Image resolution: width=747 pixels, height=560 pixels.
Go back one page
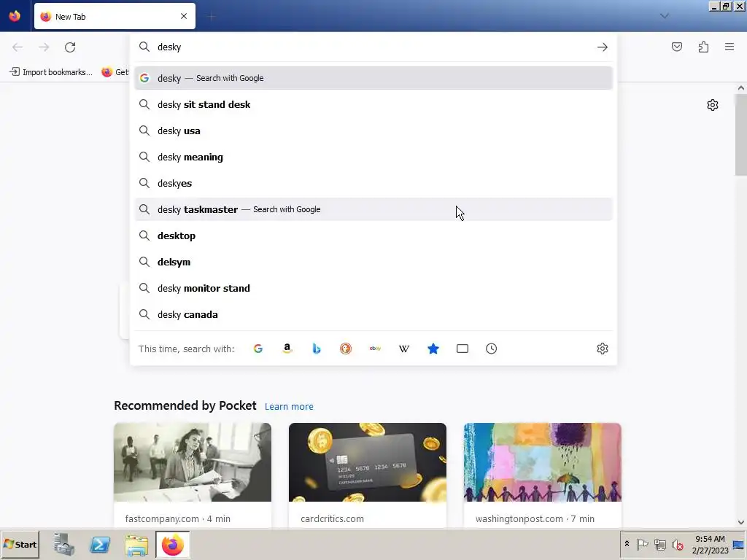click(18, 47)
